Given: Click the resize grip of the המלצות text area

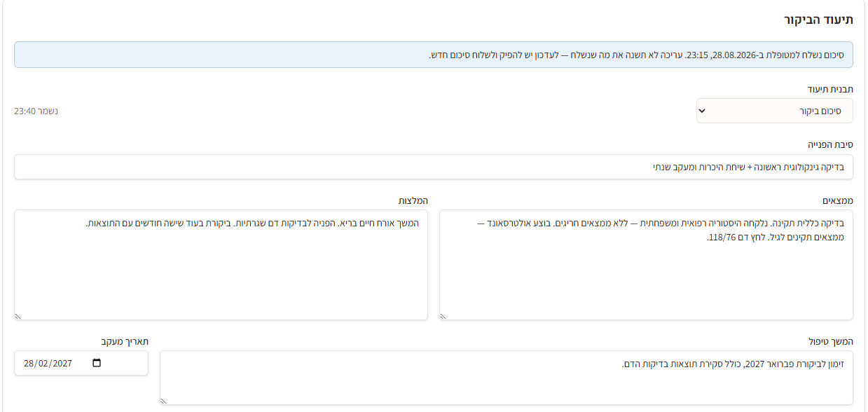Looking at the screenshot, I should (18, 316).
